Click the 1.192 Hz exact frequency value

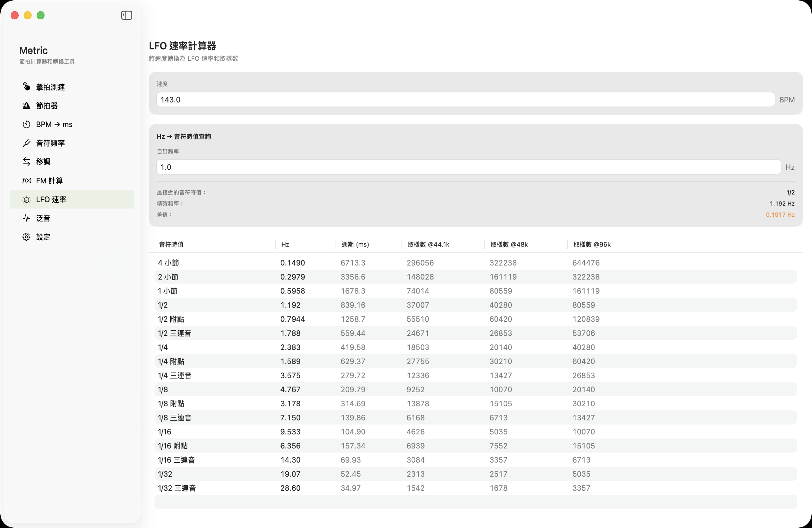(x=782, y=203)
